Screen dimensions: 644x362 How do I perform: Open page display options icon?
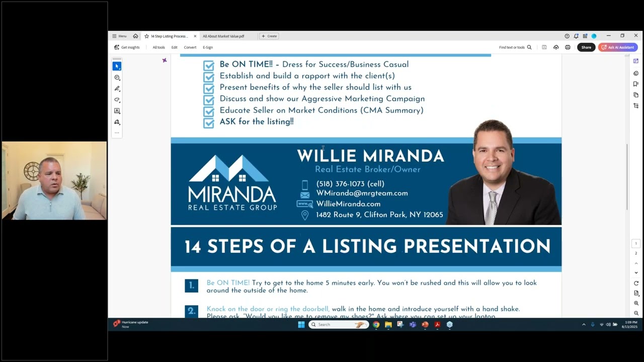636,293
